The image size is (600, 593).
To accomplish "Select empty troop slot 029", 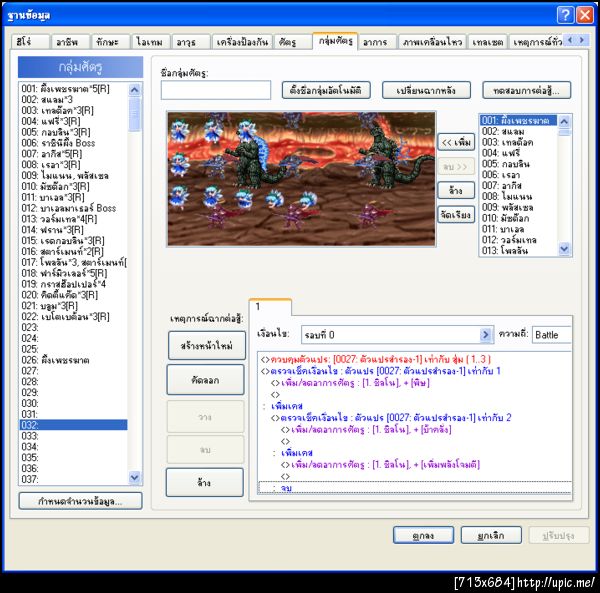I will pyautogui.click(x=73, y=393).
